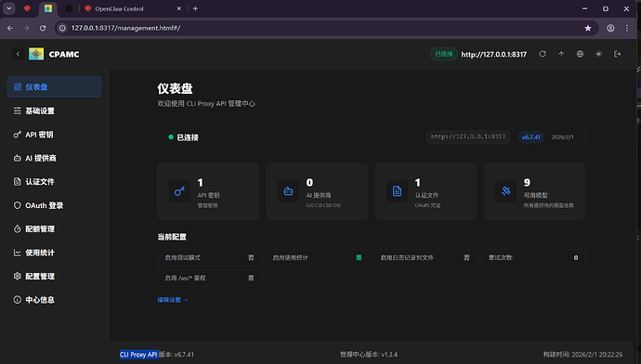Image resolution: width=641 pixels, height=364 pixels.
Task: Switch to the dark circle pinned tab
Action: [x=69, y=8]
